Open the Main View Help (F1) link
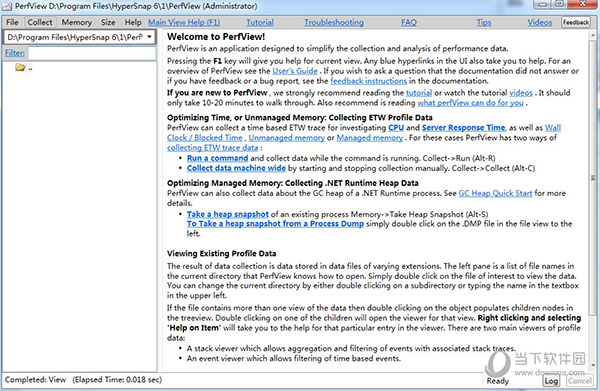The image size is (600, 391). [184, 22]
